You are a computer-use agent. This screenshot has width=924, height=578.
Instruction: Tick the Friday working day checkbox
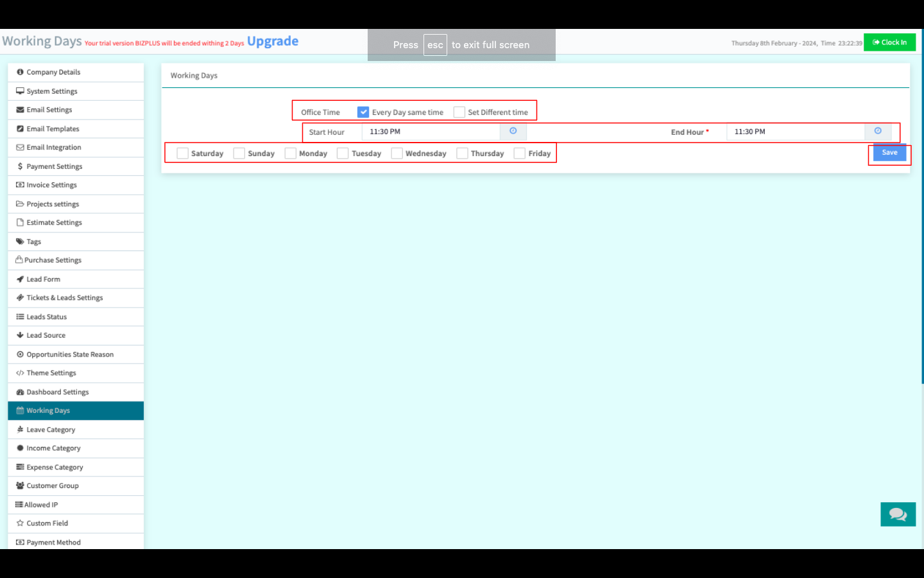click(x=520, y=153)
